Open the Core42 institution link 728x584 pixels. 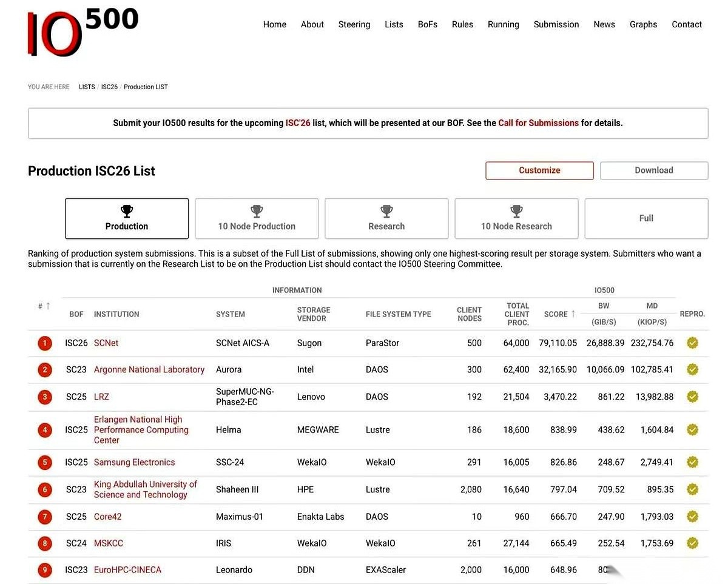coord(107,517)
